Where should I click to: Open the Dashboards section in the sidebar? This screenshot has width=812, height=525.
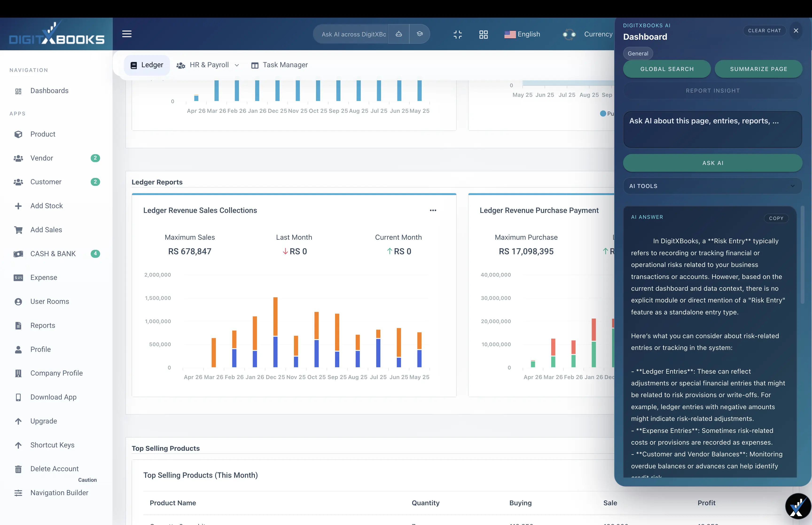(50, 91)
